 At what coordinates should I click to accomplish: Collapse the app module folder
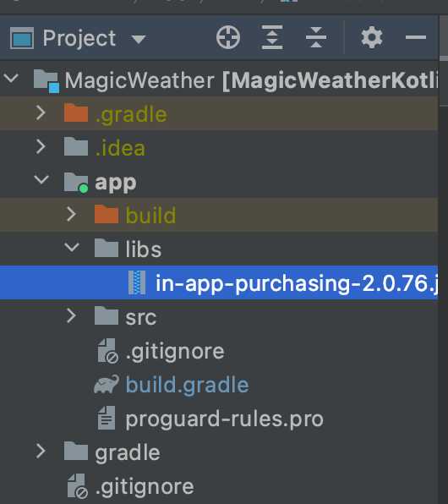click(41, 179)
